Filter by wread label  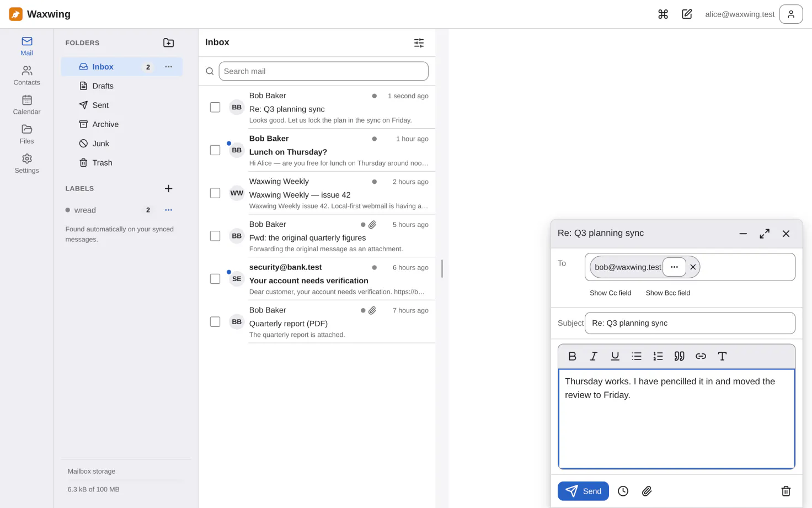85,210
